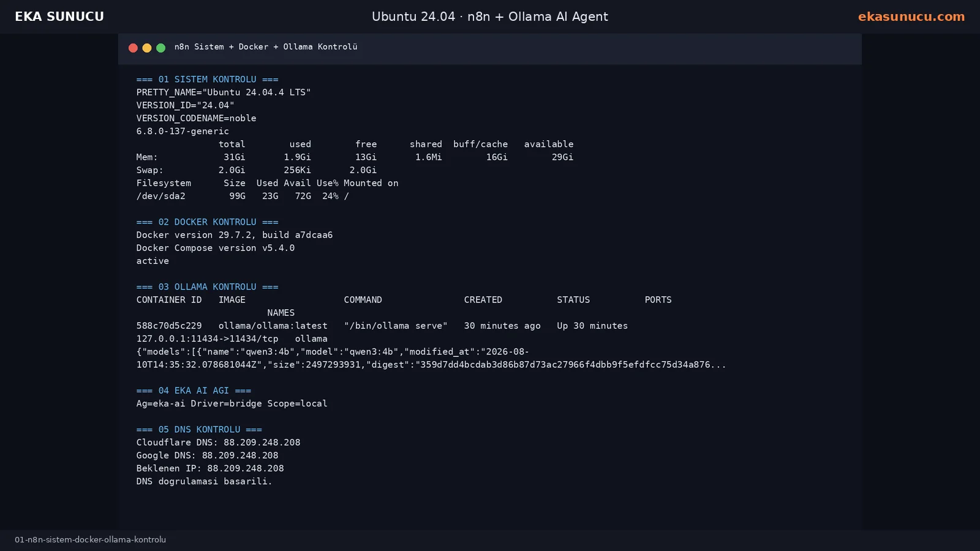This screenshot has height=551, width=980.
Task: Click the 'CONTAINER ID' column header
Action: (x=169, y=300)
